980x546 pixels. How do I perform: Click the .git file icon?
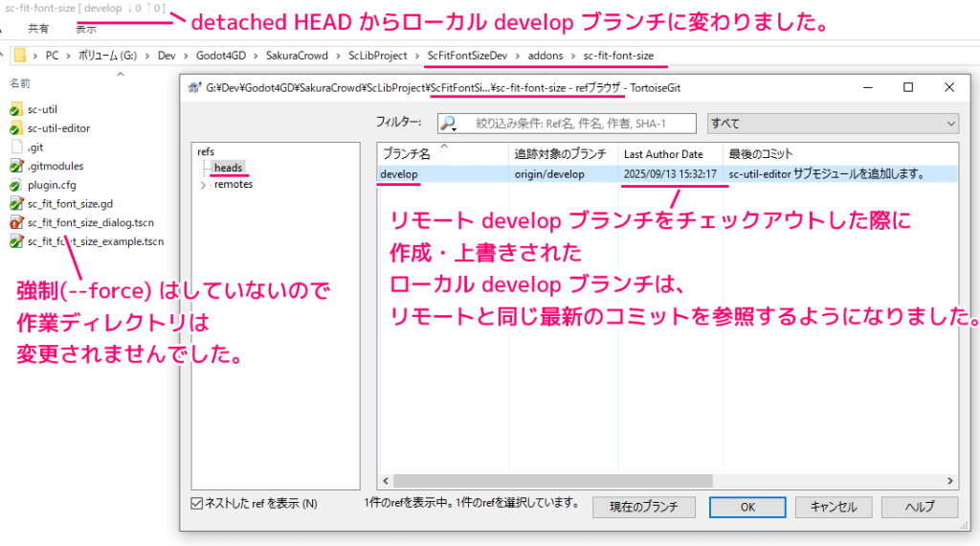[x=15, y=148]
